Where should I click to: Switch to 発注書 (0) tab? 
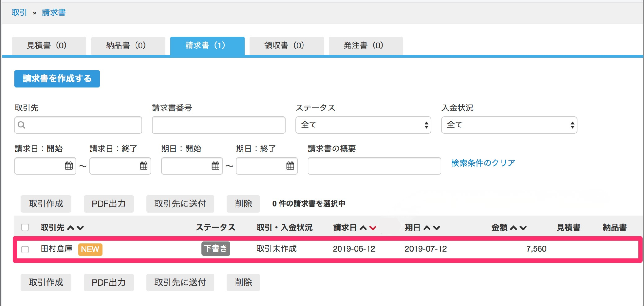pos(366,46)
